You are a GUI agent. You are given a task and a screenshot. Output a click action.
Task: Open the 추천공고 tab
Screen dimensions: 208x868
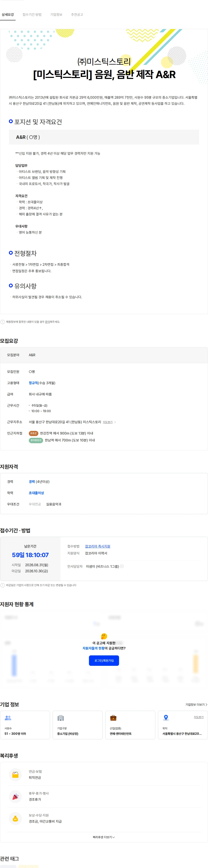77,15
